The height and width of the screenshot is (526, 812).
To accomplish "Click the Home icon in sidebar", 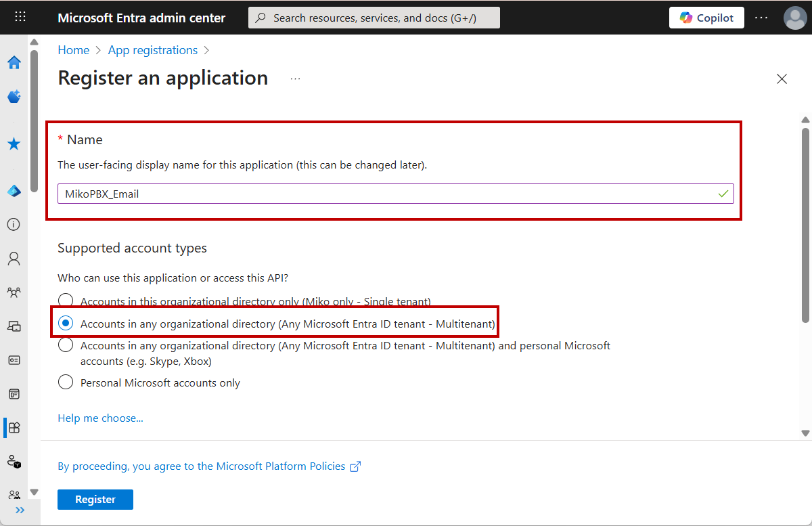I will 14,63.
